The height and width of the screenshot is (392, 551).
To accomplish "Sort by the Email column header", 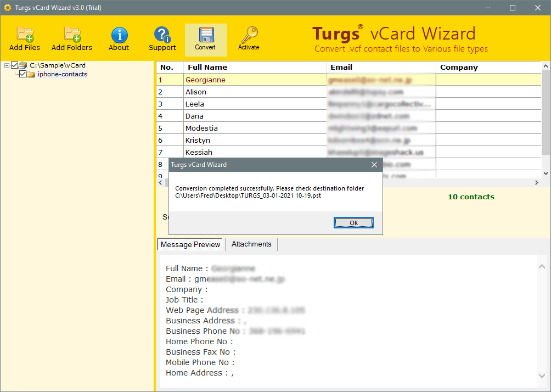I will pyautogui.click(x=381, y=67).
